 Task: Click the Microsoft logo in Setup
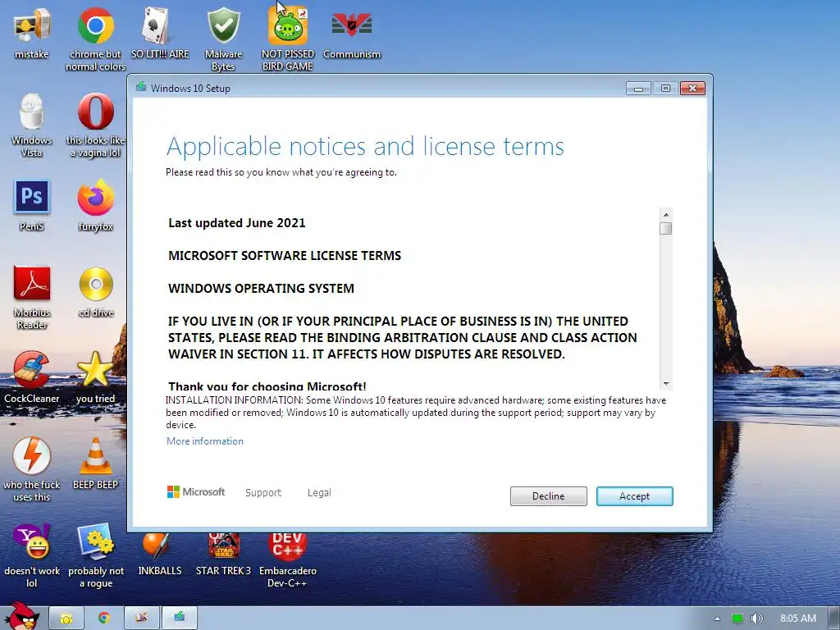(x=196, y=492)
